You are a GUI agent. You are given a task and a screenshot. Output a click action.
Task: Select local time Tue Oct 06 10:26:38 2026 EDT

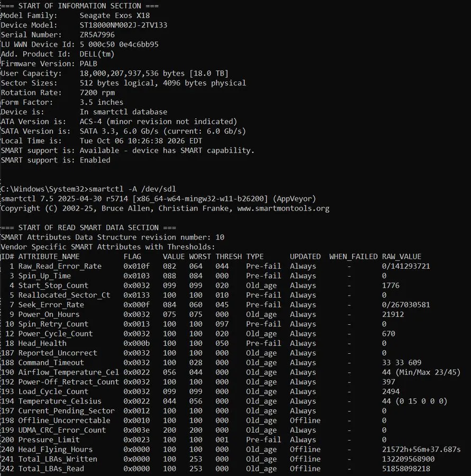[141, 141]
